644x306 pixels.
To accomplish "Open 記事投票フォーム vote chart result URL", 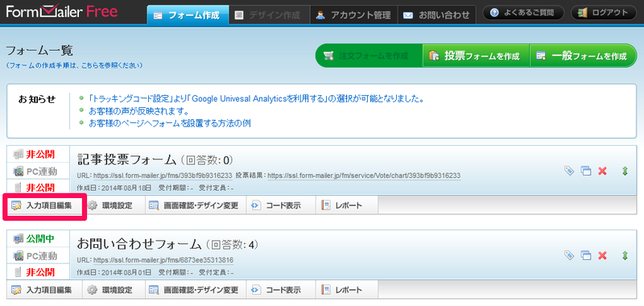I will (x=364, y=176).
